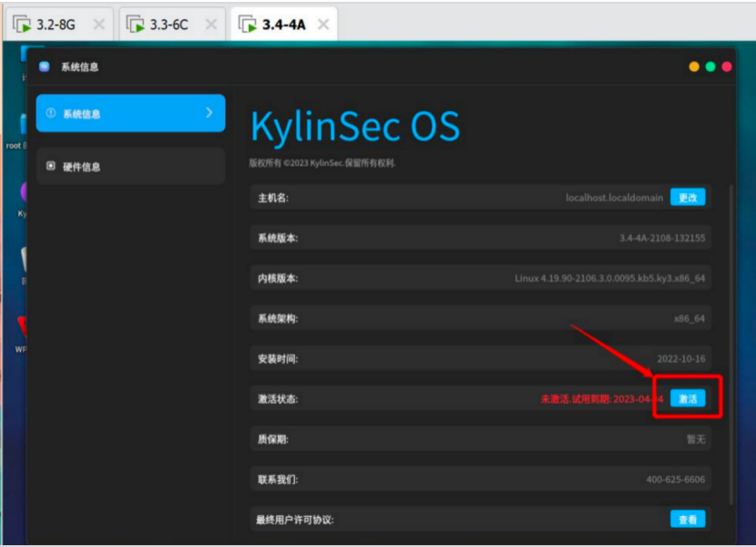This screenshot has height=547, width=756.
Task: Click the 激活 activation button
Action: click(688, 398)
